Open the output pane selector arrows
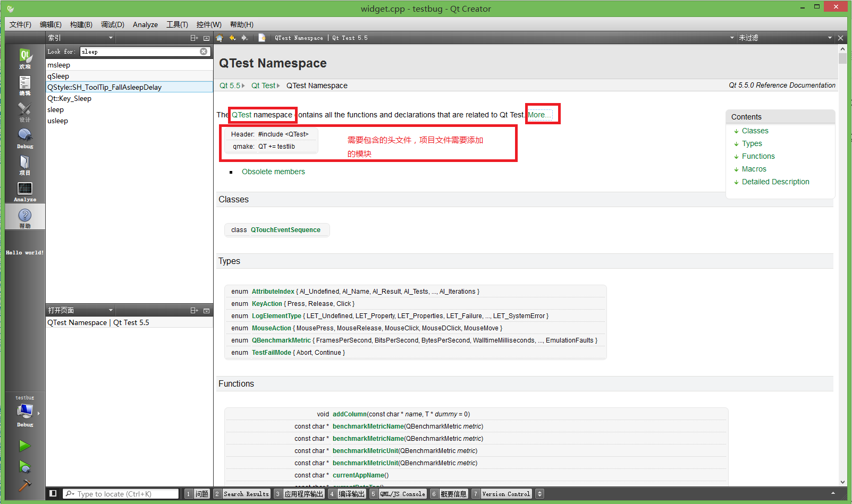This screenshot has height=504, width=852. [x=539, y=493]
